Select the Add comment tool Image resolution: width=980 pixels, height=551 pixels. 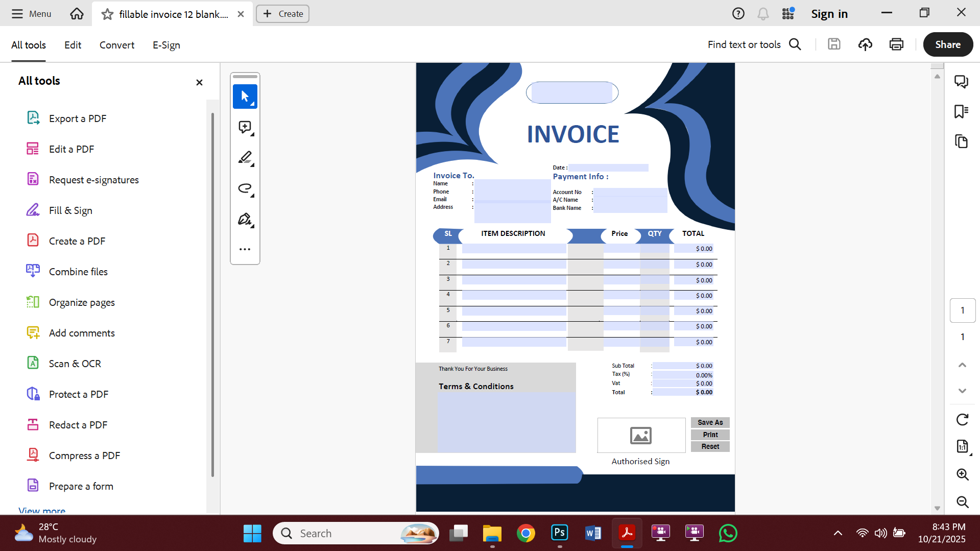(x=245, y=128)
